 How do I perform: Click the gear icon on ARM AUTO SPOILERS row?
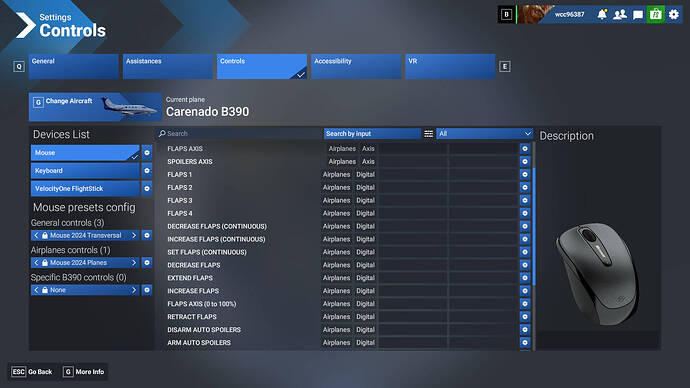click(525, 343)
